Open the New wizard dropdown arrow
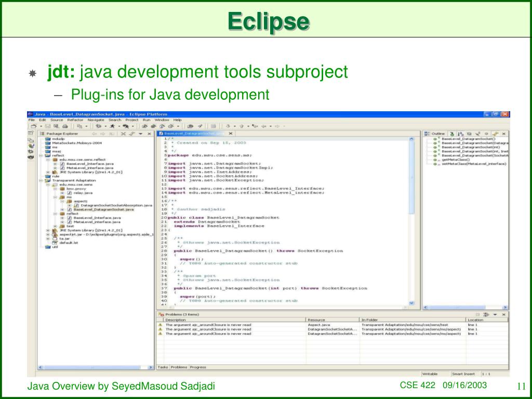 tap(41, 126)
